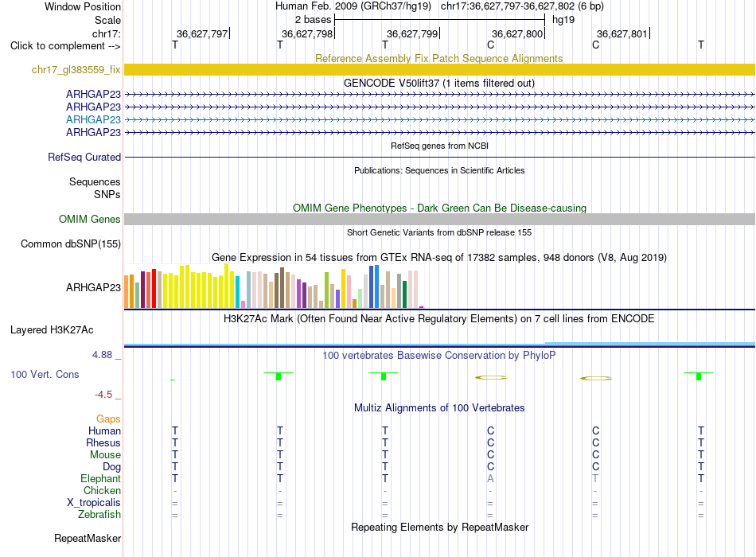This screenshot has width=756, height=557.
Task: Open the Layered H3K27Ac track label
Action: tap(52, 330)
